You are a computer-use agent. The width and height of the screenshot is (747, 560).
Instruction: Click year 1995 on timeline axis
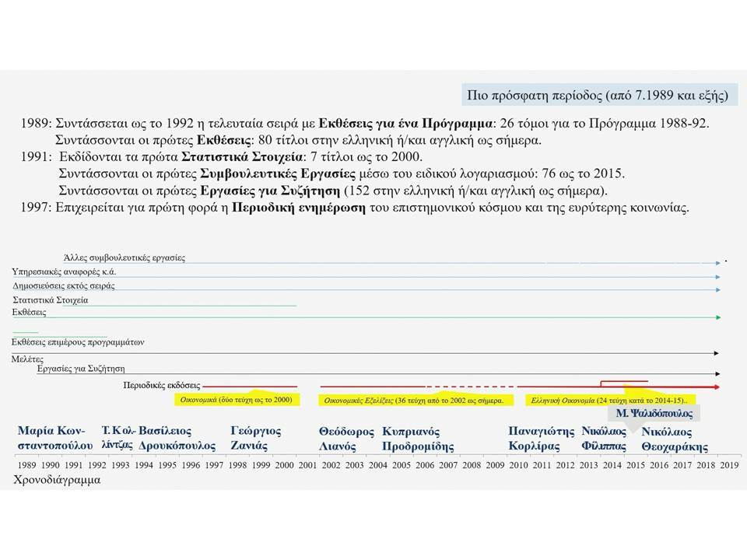167,465
